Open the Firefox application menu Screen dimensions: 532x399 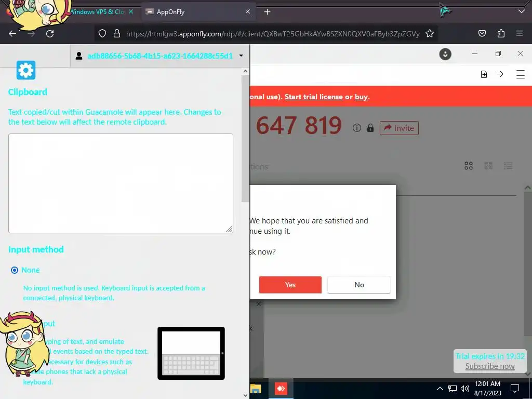tap(520, 33)
